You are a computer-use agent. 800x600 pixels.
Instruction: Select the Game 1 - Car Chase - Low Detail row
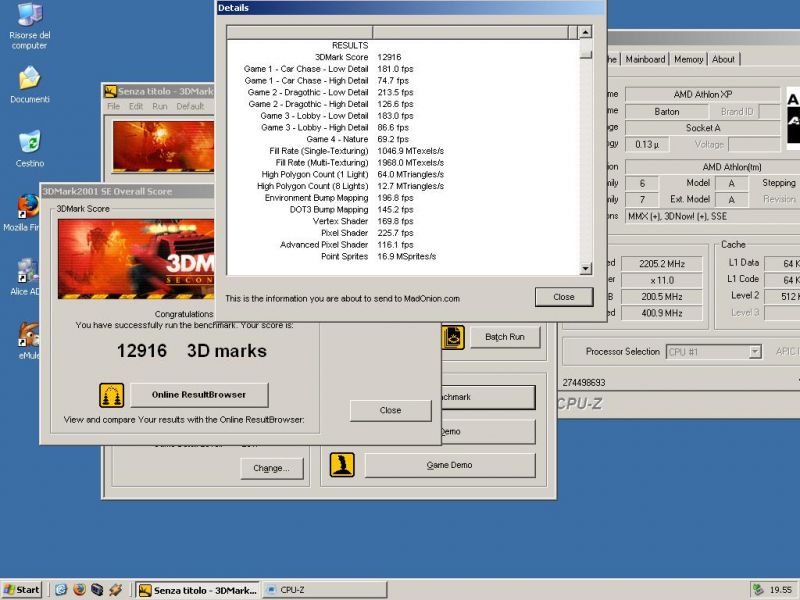point(403,69)
